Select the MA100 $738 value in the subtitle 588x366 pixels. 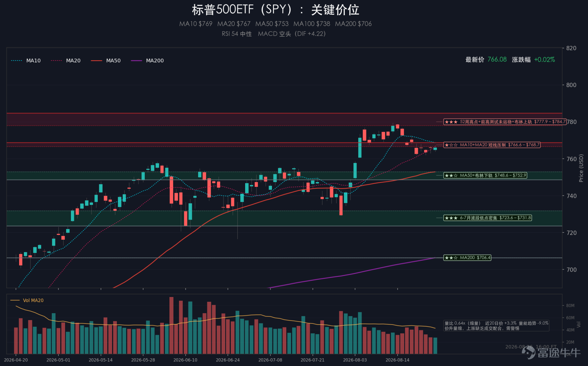click(x=312, y=24)
